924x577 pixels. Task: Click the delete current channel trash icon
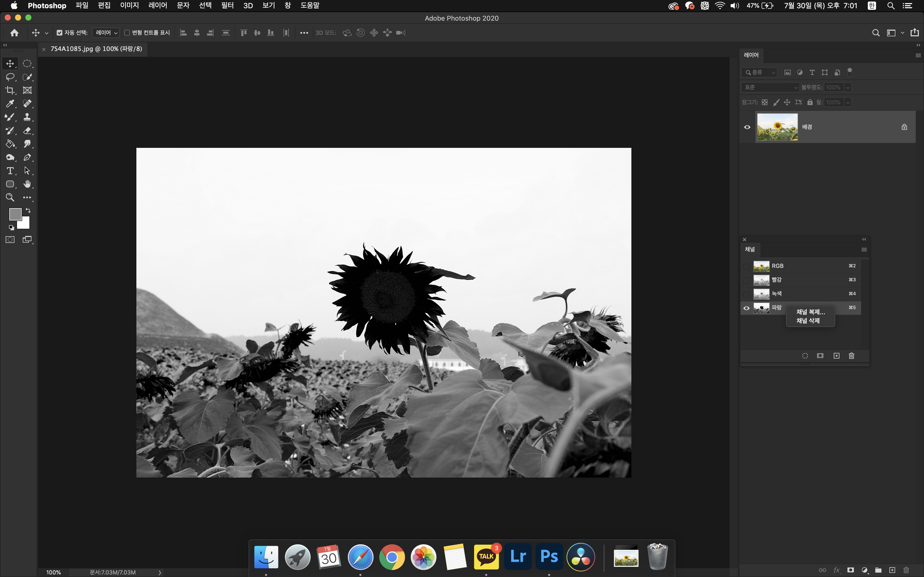coord(852,356)
